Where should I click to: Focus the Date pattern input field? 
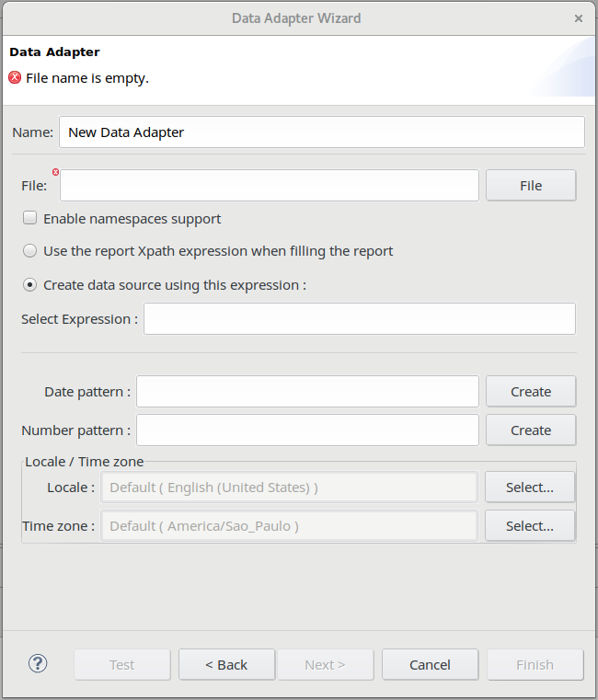[x=307, y=391]
